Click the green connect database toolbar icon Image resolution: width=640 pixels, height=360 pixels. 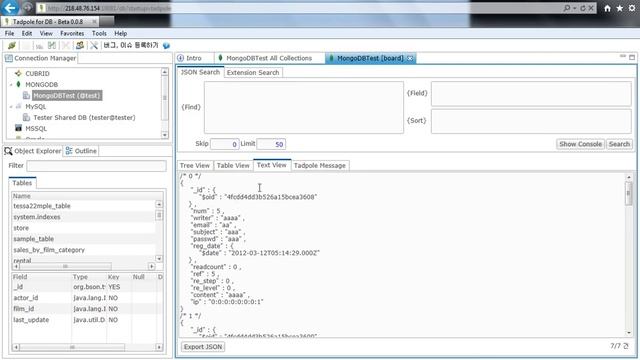(x=12, y=45)
